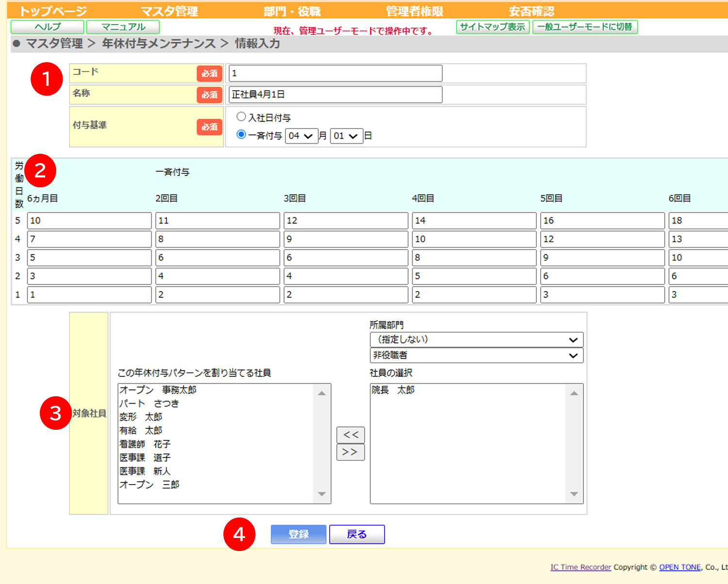Edit 4回目 value for 2 work days
The width and height of the screenshot is (728, 584).
[x=474, y=276]
